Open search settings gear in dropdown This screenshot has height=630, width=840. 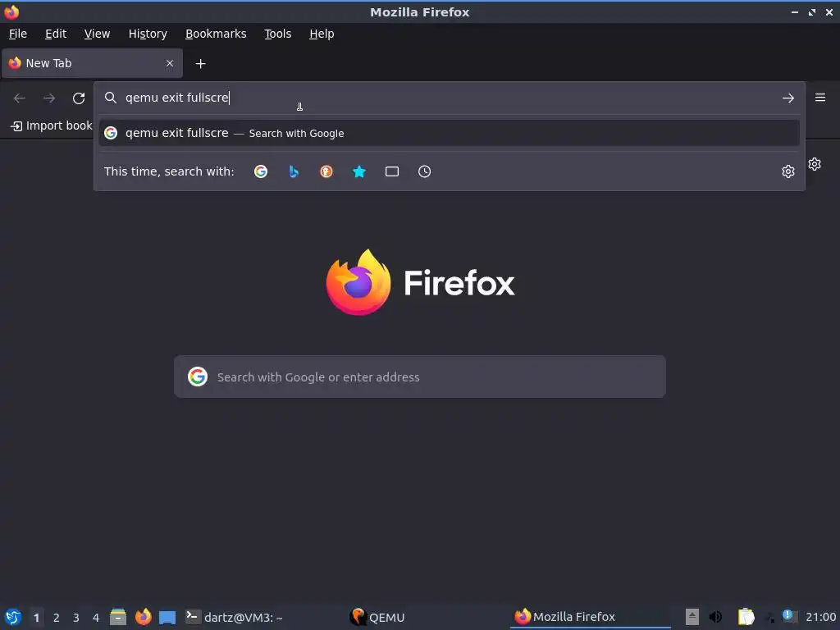788,171
